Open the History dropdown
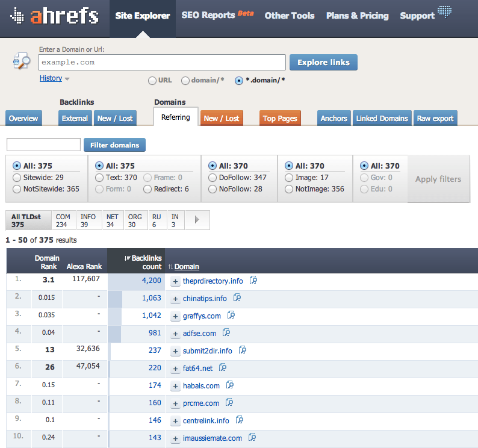Viewport: 478px width, 448px height. click(x=54, y=78)
